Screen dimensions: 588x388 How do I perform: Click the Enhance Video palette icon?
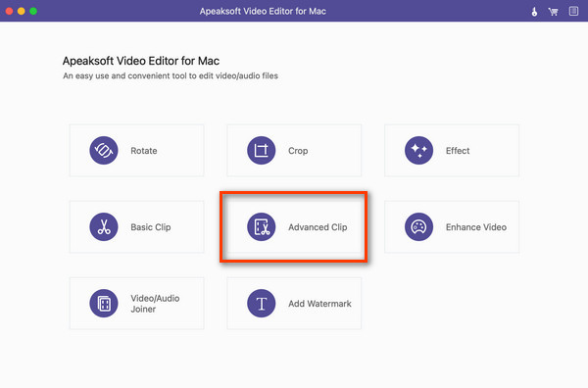point(418,226)
